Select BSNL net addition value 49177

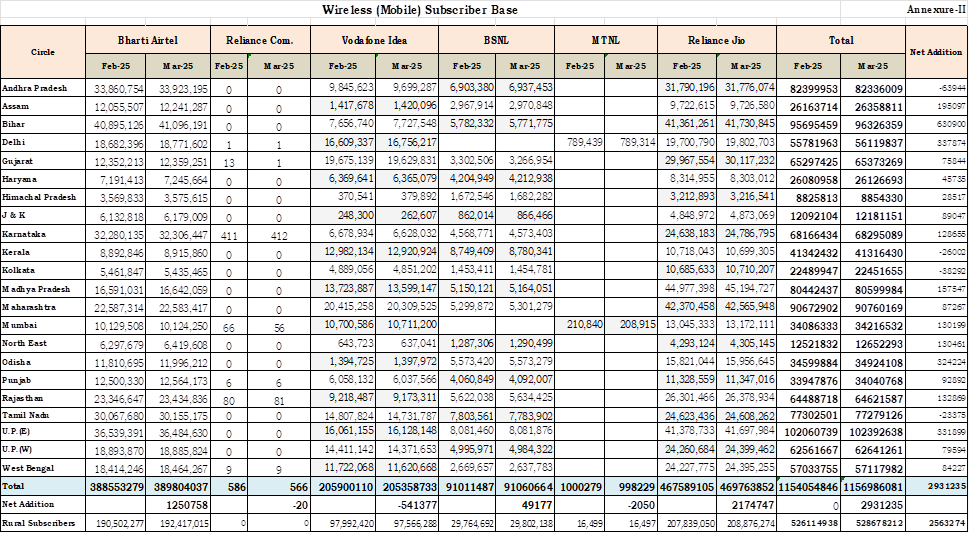pos(537,505)
